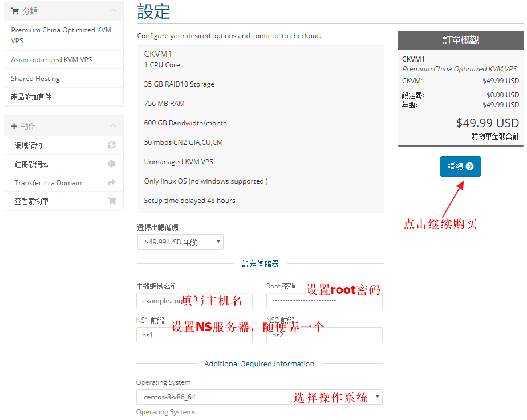Click the Root 密碼 password field
Viewport: 527px width, 420px height.
pos(325,300)
